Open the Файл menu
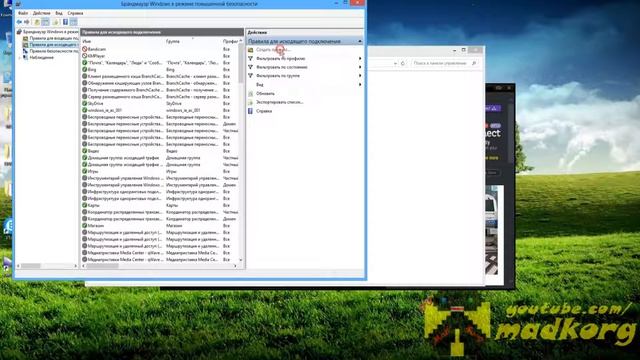 point(23,13)
